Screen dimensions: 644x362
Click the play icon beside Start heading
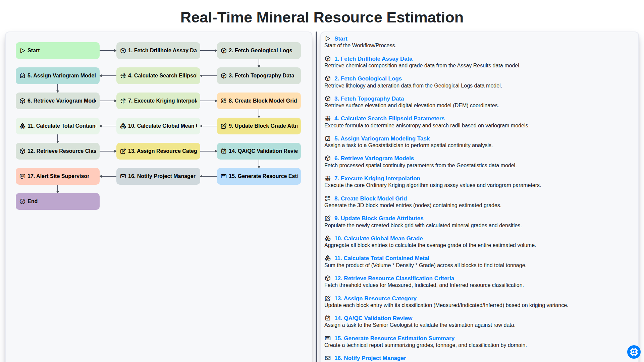coord(328,39)
